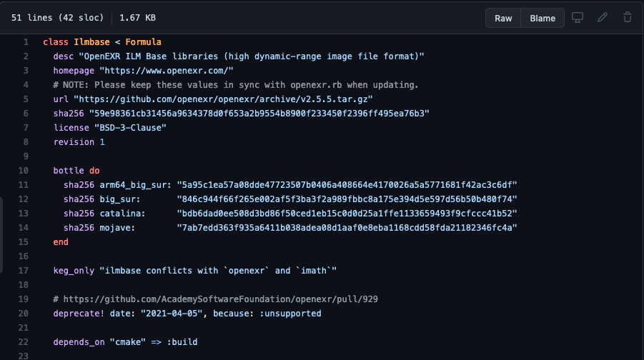Click the deprecate! date line
Image resolution: width=644 pixels, height=360 pixels.
187,313
